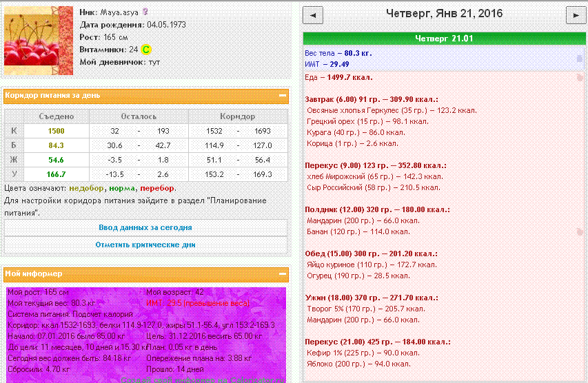Select the Еда – 1499.7 ккал line
The height and width of the screenshot is (383, 588).
pos(338,78)
